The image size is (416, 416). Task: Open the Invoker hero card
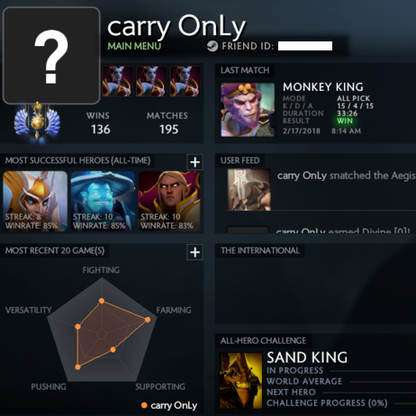[x=169, y=201]
